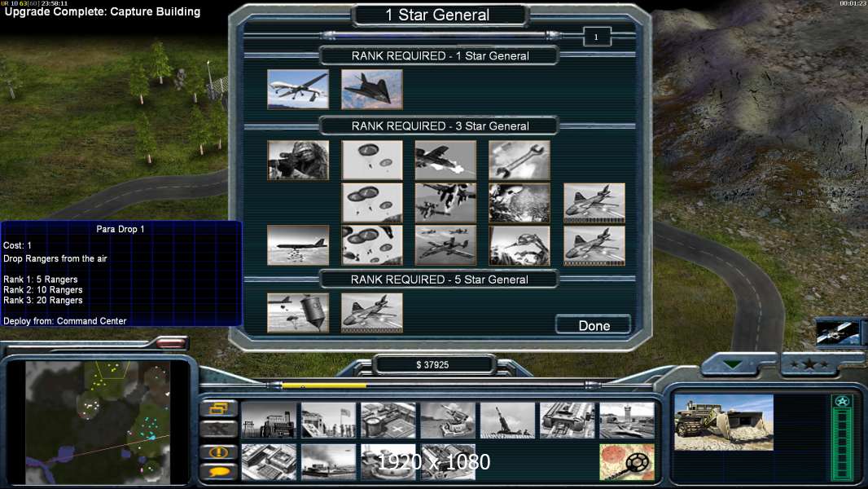Image resolution: width=868 pixels, height=489 pixels.
Task: Click 'RANK REQUIRED - 3 Star General' header
Action: 440,126
